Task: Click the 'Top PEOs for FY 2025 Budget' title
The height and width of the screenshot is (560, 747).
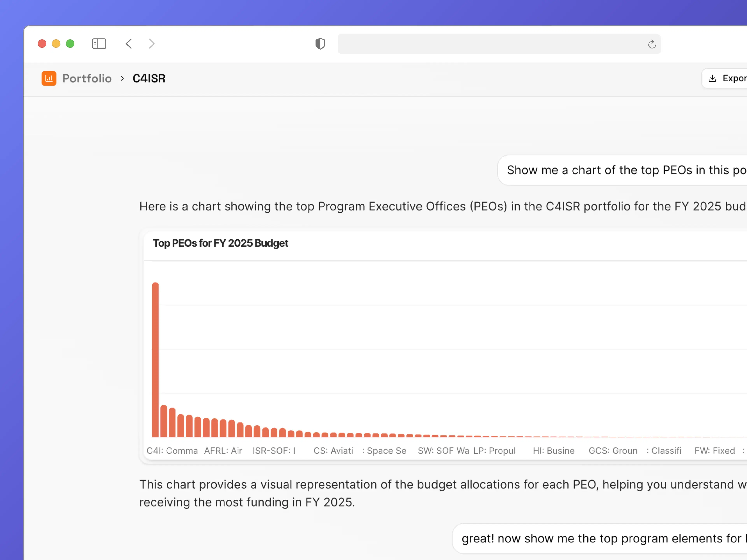Action: pyautogui.click(x=221, y=243)
